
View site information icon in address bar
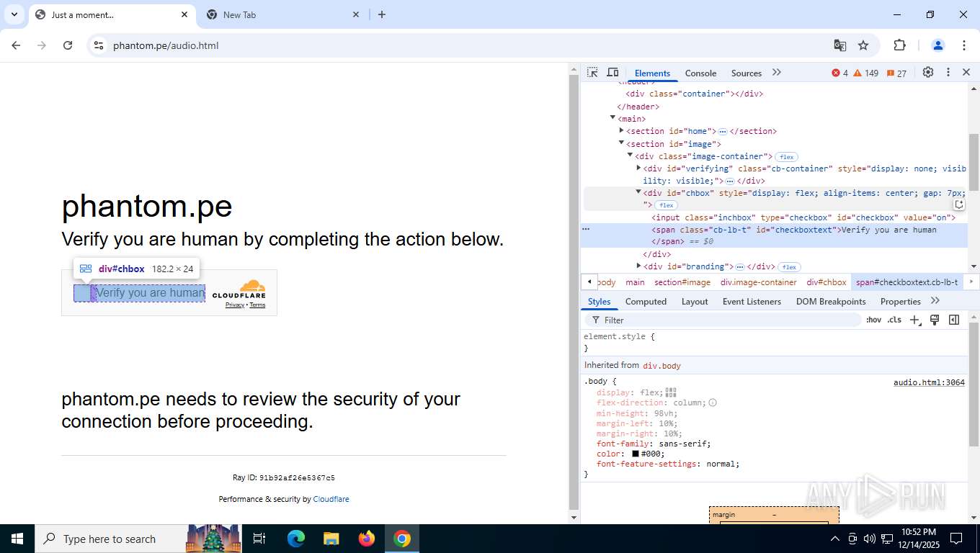pyautogui.click(x=99, y=45)
